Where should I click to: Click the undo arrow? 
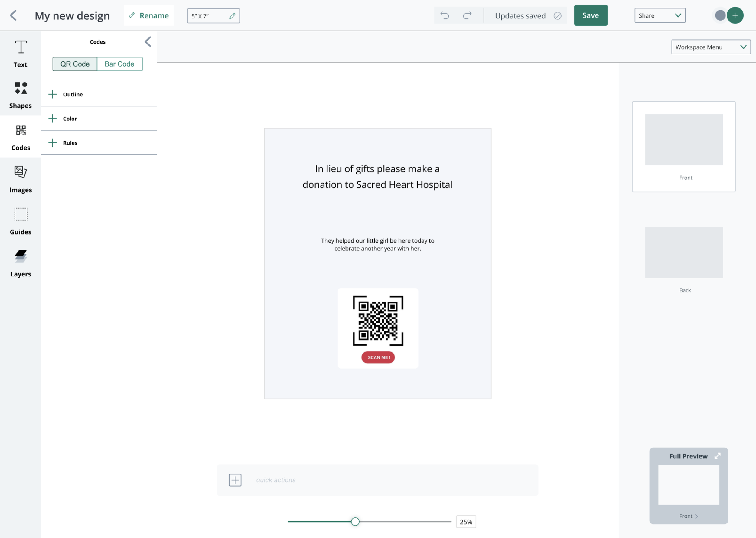[x=445, y=15]
